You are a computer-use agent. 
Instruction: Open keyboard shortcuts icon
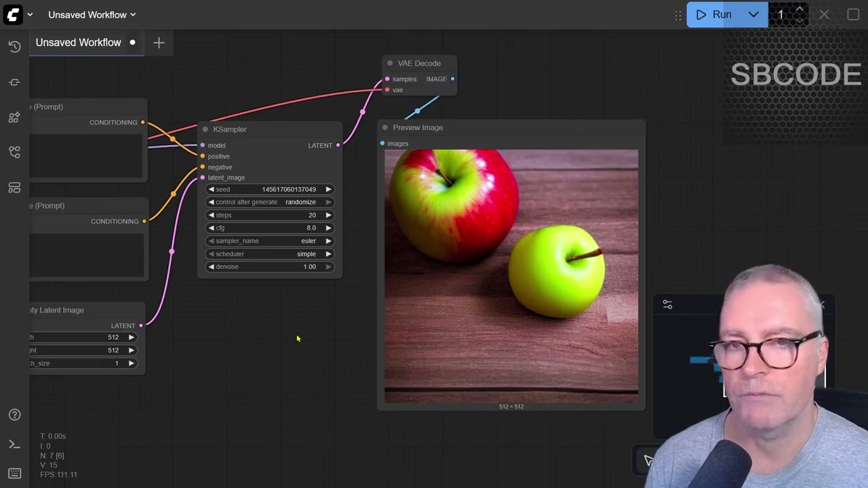pyautogui.click(x=14, y=473)
